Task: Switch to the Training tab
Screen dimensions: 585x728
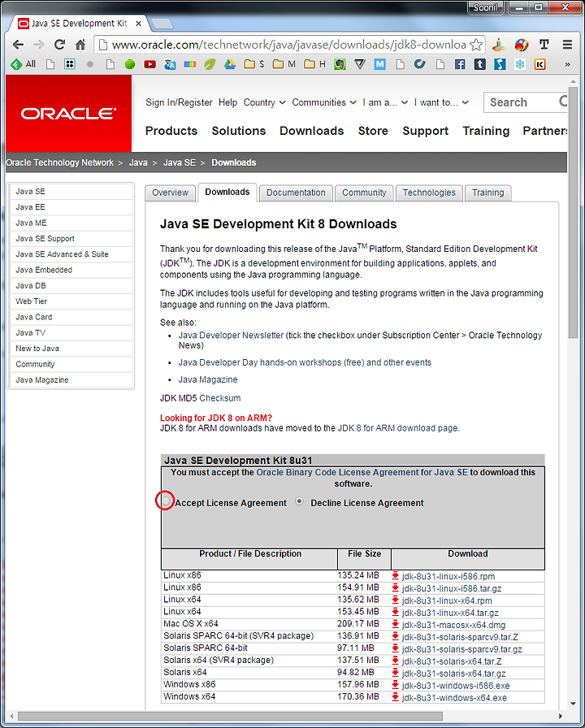Action: (488, 193)
